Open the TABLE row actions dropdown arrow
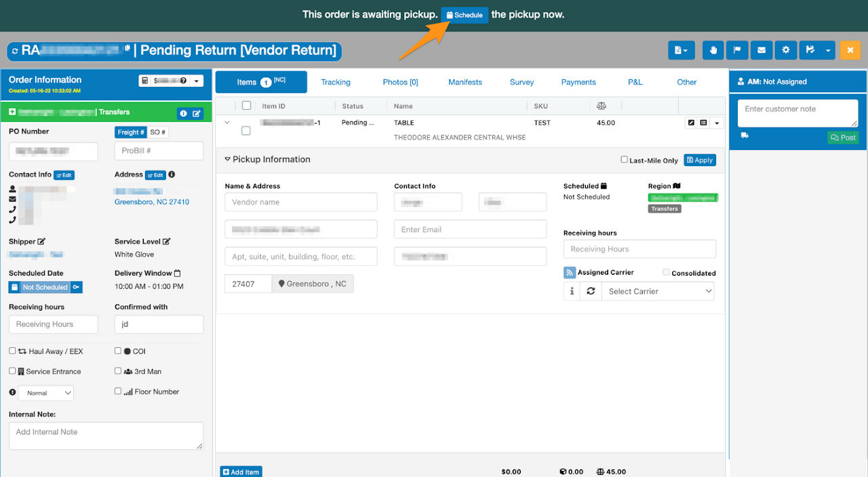 pos(717,123)
